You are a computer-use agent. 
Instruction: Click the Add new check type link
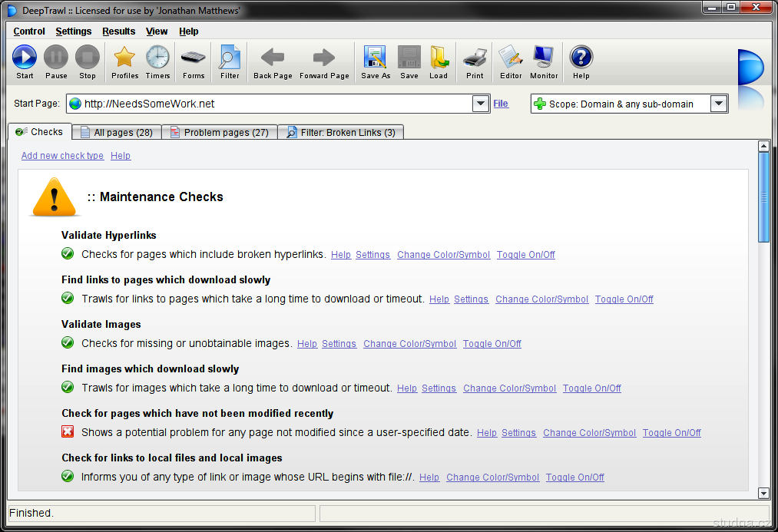click(62, 156)
